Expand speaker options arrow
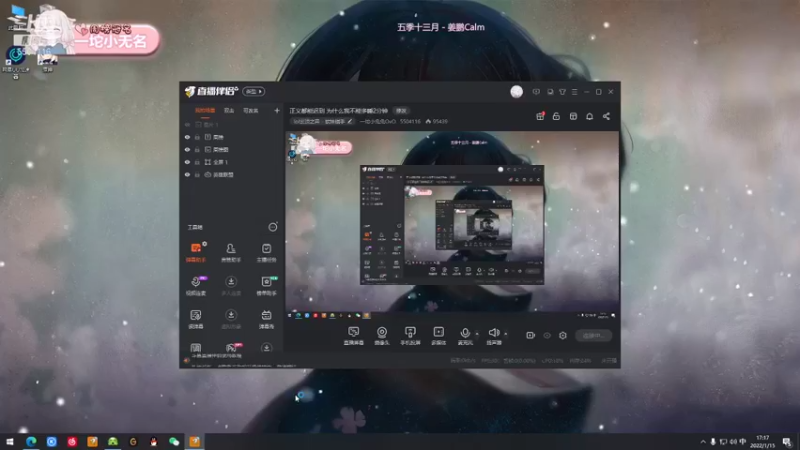Screen dimensions: 800x450 click(506, 334)
